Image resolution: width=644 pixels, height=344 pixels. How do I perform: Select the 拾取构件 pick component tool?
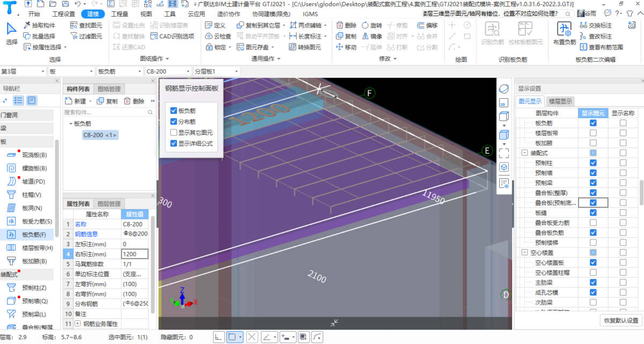[x=40, y=25]
